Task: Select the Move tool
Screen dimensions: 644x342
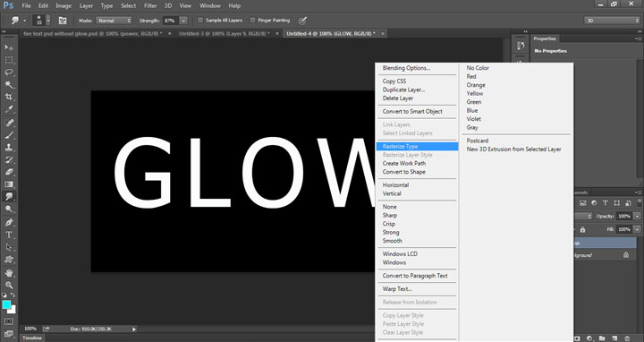Action: click(x=9, y=47)
